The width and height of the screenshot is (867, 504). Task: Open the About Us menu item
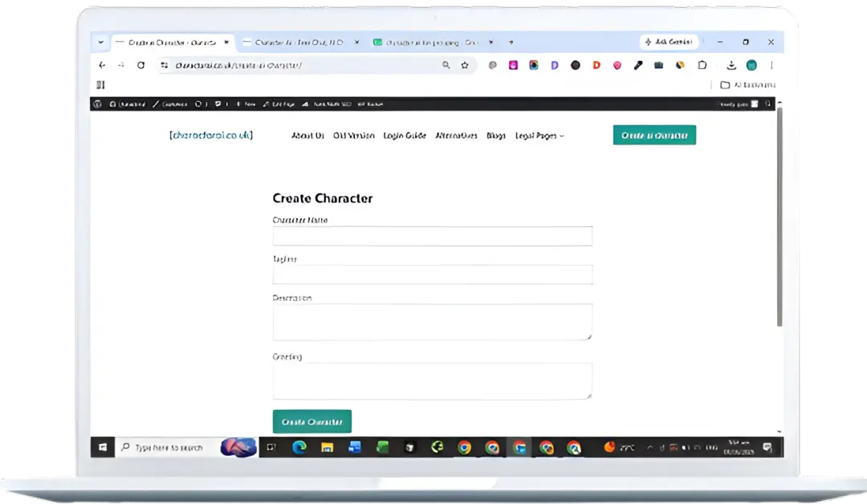307,136
